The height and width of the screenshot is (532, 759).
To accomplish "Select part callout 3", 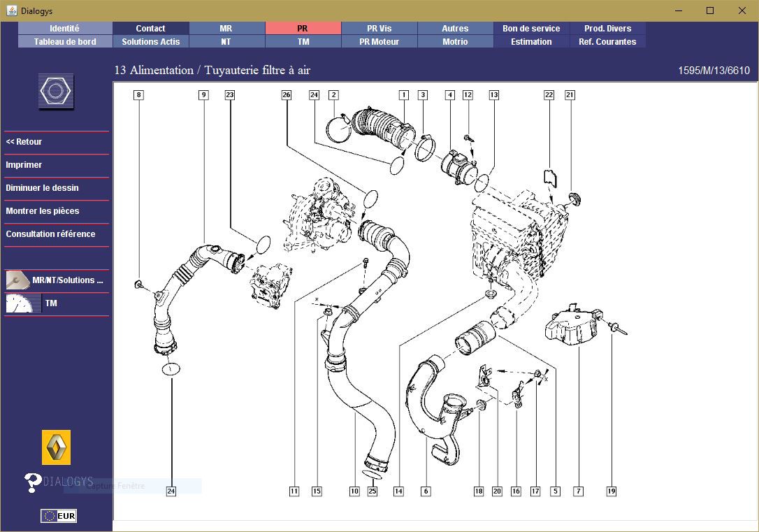I will 423,95.
